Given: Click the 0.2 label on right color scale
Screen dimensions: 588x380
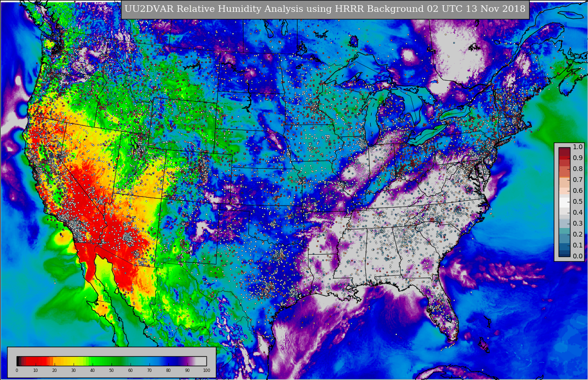Looking at the screenshot, I should pyautogui.click(x=578, y=234).
